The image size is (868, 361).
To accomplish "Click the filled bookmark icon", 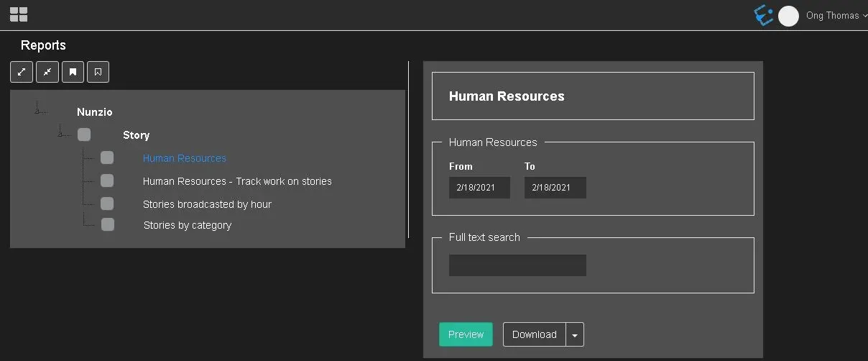I will tap(73, 72).
